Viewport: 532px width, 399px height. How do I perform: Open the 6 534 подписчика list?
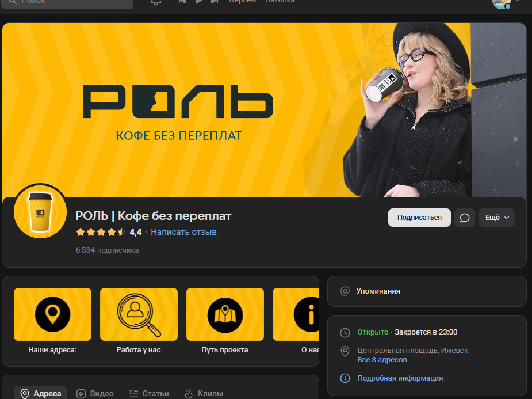[107, 250]
